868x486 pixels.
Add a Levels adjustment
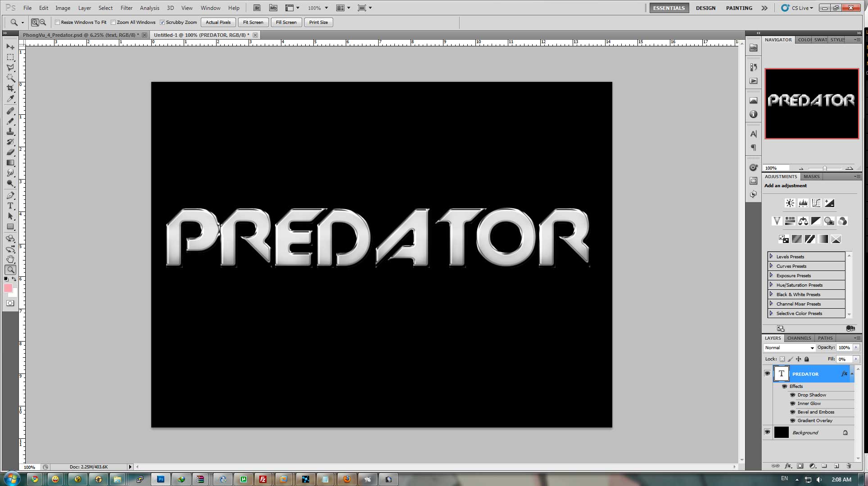point(803,203)
